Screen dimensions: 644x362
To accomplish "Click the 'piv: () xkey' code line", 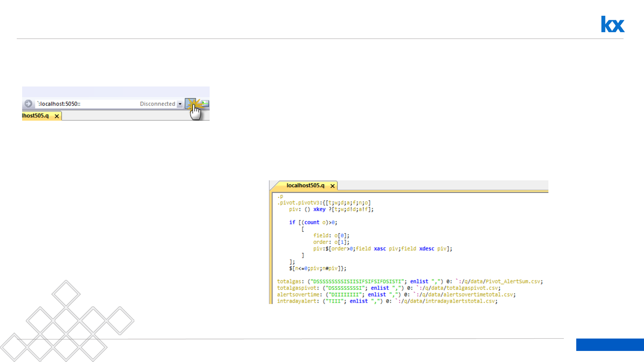I will click(331, 209).
